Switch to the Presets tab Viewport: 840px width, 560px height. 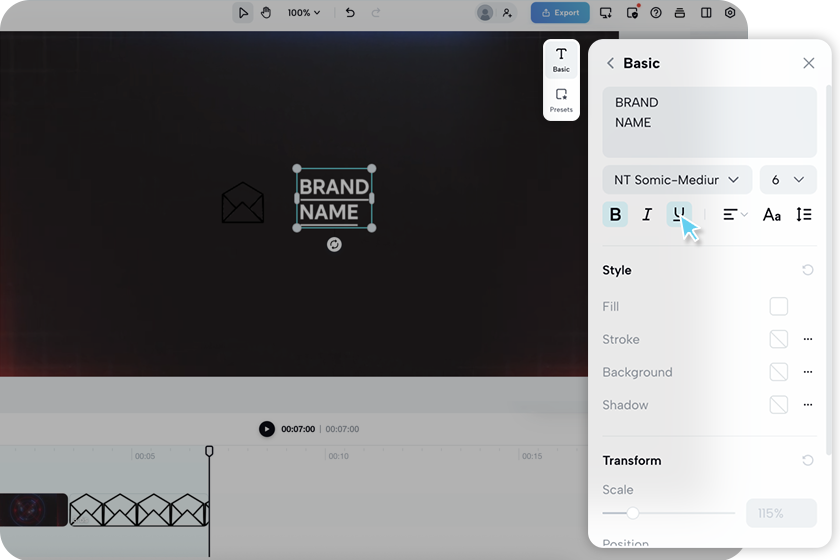click(x=561, y=100)
